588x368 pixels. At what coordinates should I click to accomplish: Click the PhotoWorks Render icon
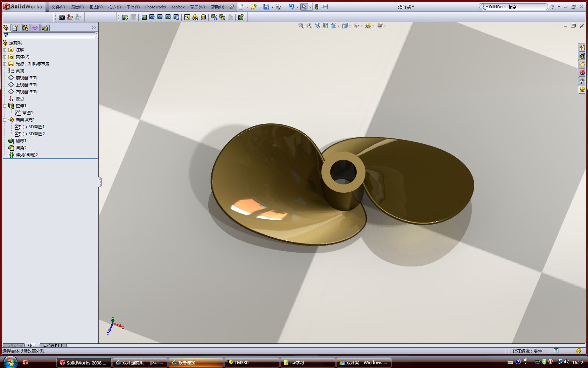[144, 17]
